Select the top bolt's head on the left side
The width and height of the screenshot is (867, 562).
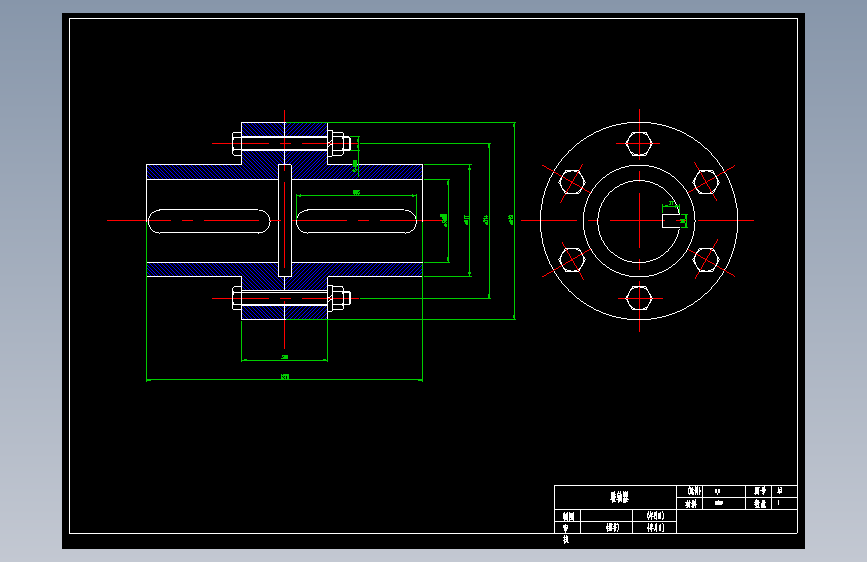237,144
